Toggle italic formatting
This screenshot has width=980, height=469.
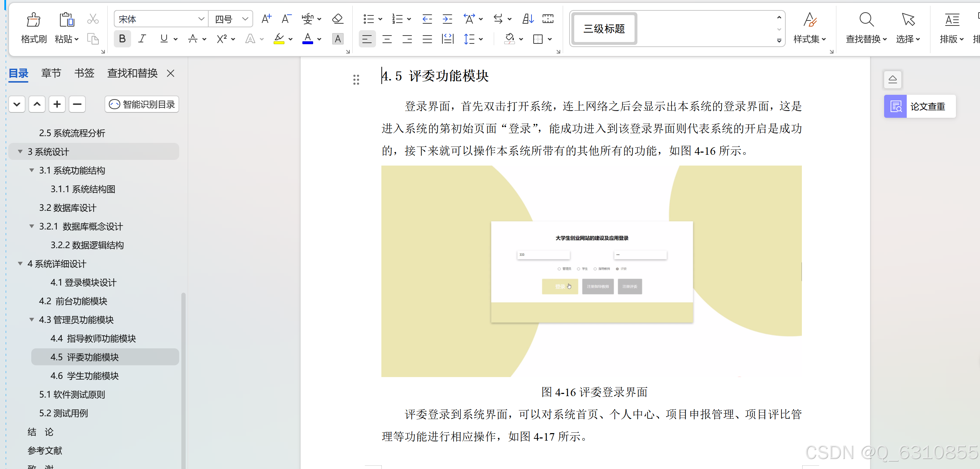(142, 39)
